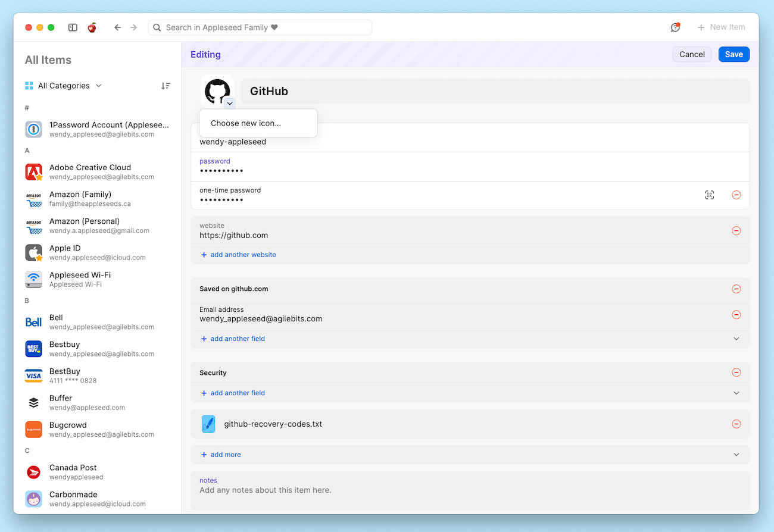The width and height of the screenshot is (774, 532).
Task: Select the Canada Post item icon
Action: pyautogui.click(x=34, y=472)
